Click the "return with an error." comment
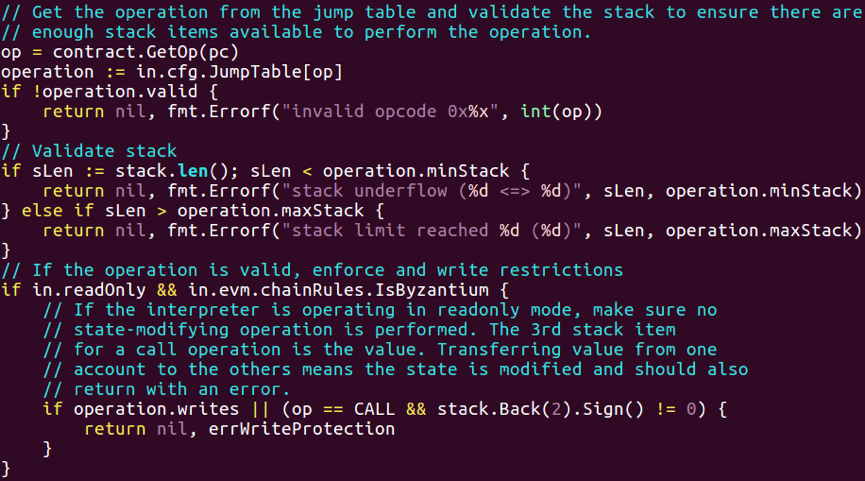Screen dimensions: 865x481 tap(167, 389)
